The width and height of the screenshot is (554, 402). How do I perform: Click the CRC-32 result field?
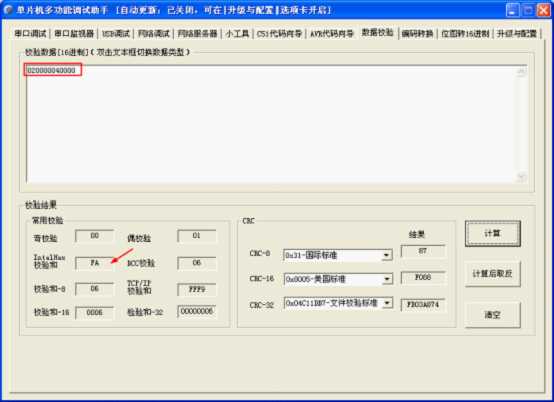click(423, 305)
